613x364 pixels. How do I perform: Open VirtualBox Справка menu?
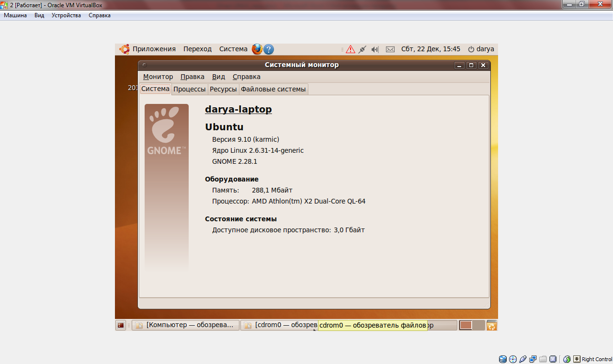pyautogui.click(x=100, y=15)
